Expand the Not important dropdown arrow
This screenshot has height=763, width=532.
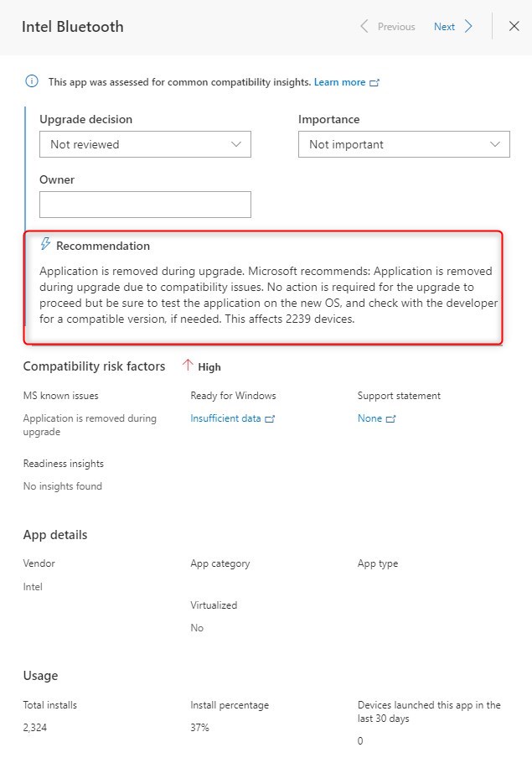[x=495, y=144]
